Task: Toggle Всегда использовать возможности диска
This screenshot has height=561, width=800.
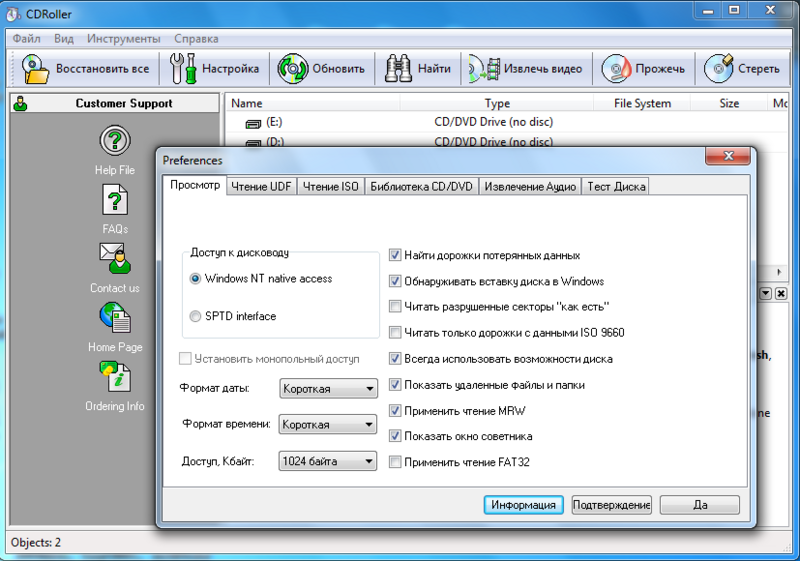Action: click(x=395, y=358)
